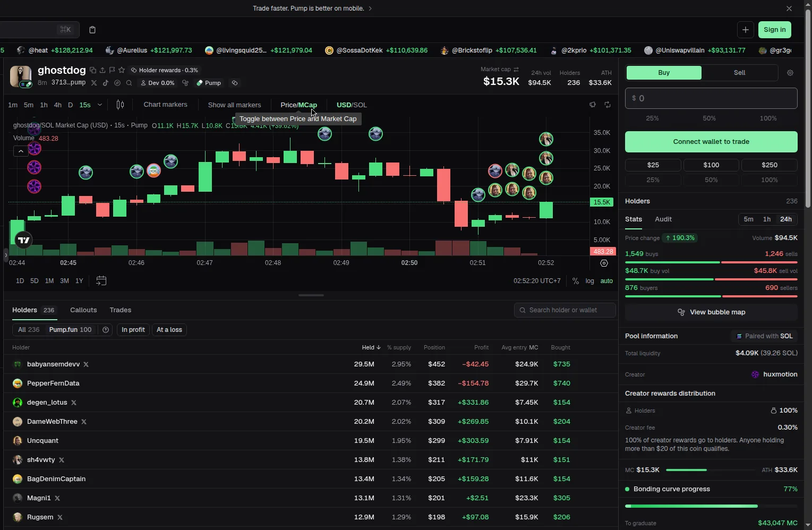Screen dimensions: 812x530
Task: Toggle Show all markers
Action: [234, 105]
